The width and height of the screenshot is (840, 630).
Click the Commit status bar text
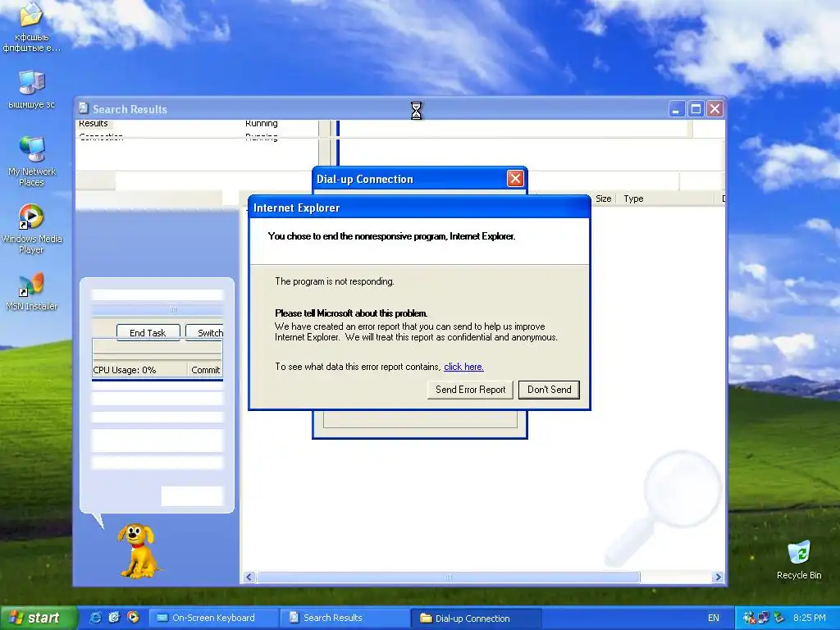(205, 370)
